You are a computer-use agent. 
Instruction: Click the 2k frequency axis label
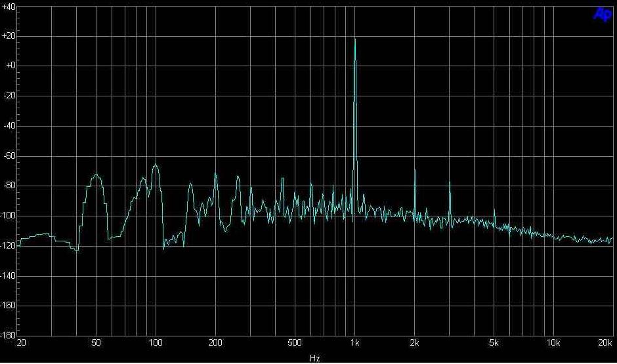414,343
